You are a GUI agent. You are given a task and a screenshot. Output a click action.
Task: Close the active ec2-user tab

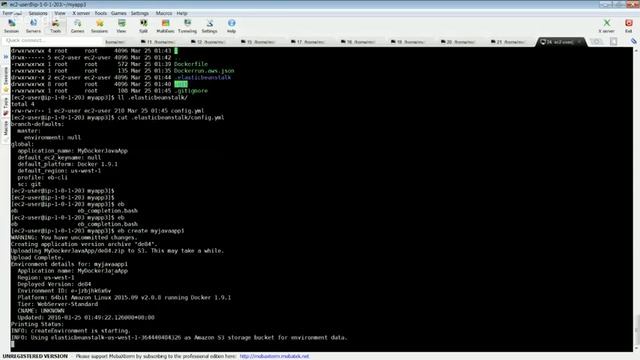[580, 42]
